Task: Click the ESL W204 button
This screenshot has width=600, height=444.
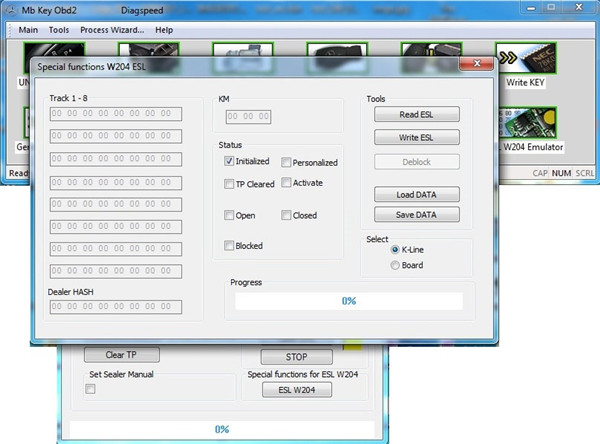Action: coord(297,390)
